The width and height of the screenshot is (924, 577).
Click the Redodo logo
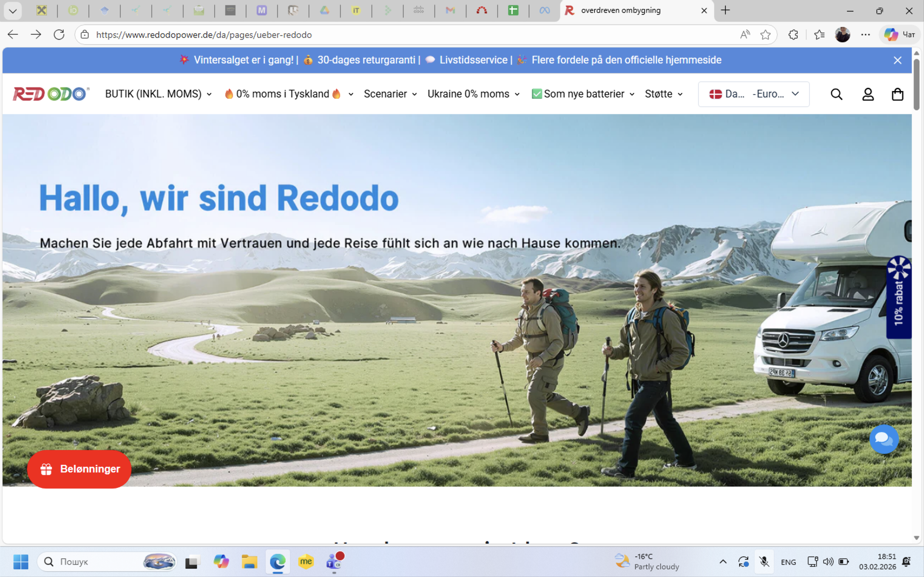[51, 94]
